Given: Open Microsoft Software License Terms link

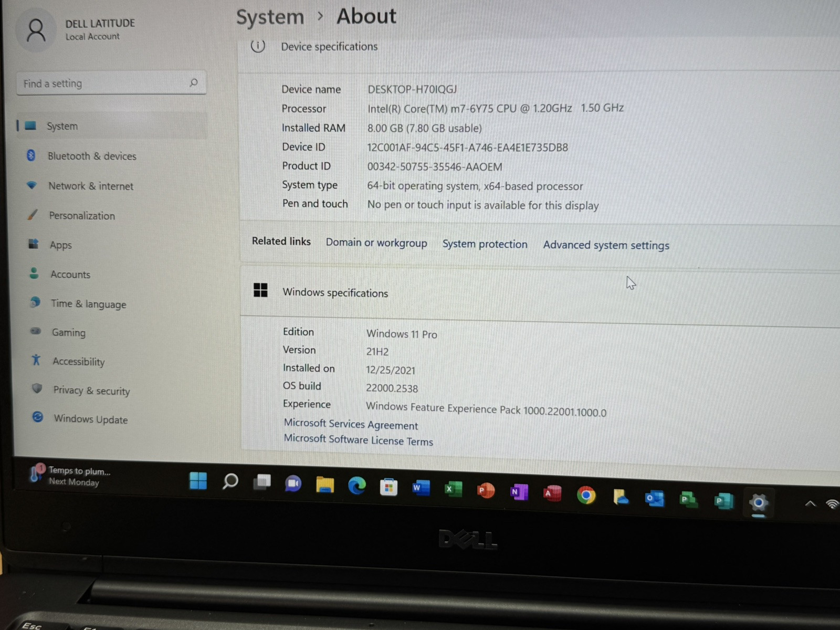Looking at the screenshot, I should pyautogui.click(x=358, y=439).
